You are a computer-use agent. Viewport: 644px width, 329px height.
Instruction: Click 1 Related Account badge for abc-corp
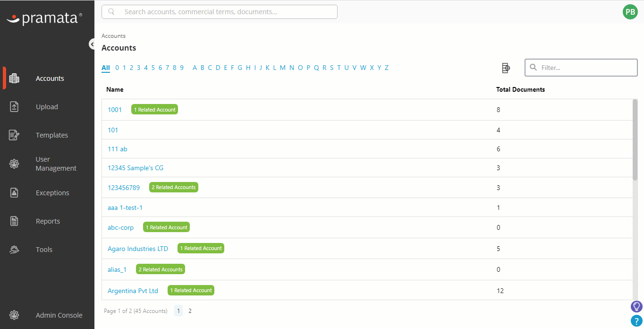coord(167,227)
